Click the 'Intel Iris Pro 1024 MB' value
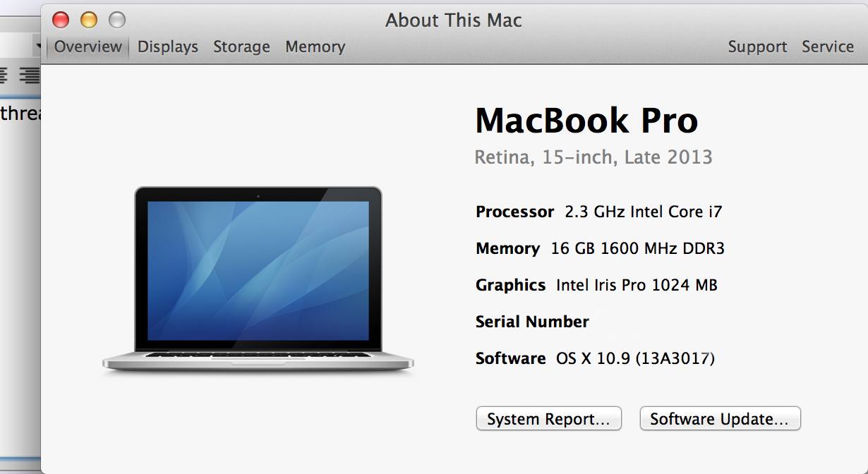The width and height of the screenshot is (868, 474). point(637,285)
